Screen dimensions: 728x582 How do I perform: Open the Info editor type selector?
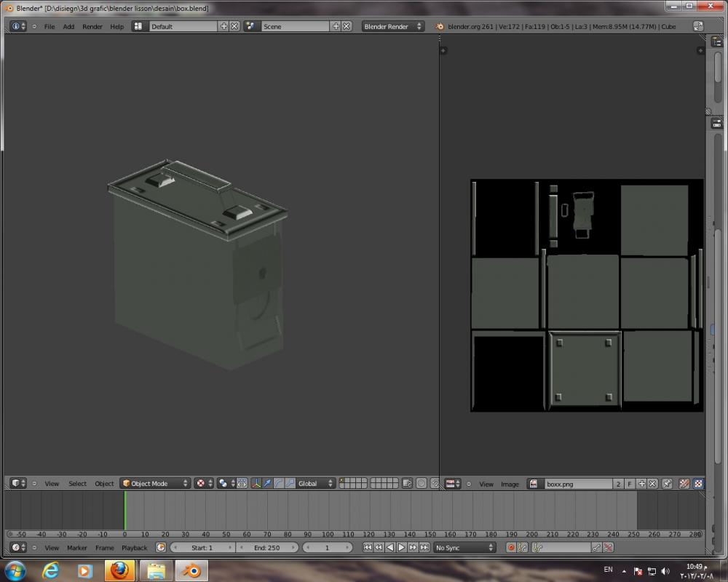(18, 26)
